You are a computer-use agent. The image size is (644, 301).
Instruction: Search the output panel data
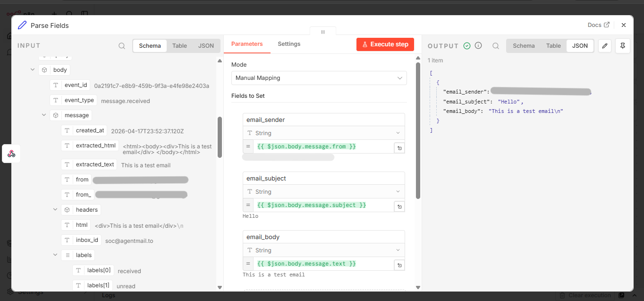[x=496, y=46]
